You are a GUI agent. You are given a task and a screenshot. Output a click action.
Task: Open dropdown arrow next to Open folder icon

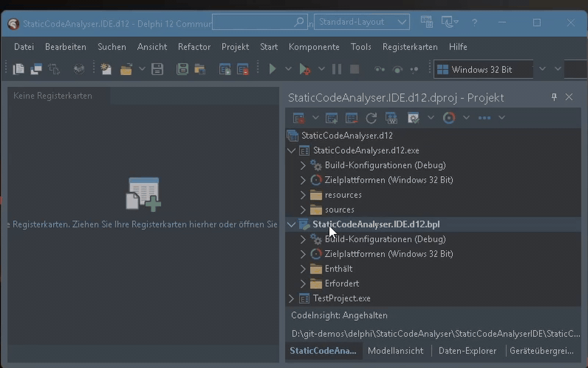(x=142, y=69)
